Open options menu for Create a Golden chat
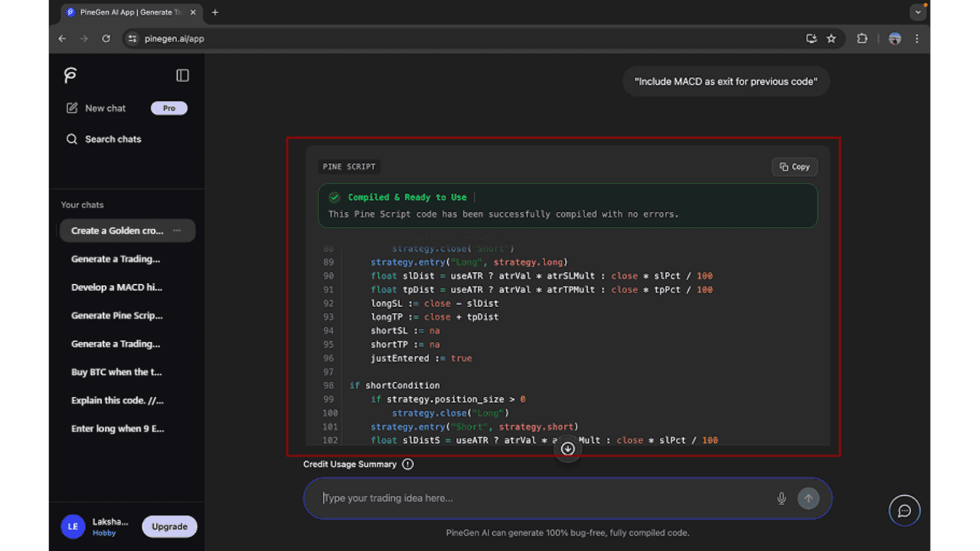Image resolution: width=980 pixels, height=551 pixels. (177, 230)
